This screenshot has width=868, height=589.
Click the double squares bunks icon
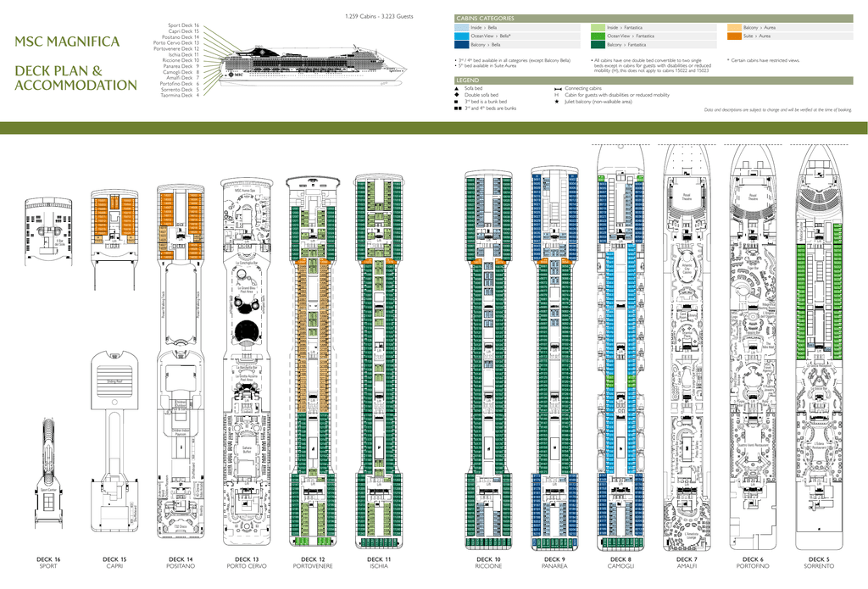[x=458, y=108]
